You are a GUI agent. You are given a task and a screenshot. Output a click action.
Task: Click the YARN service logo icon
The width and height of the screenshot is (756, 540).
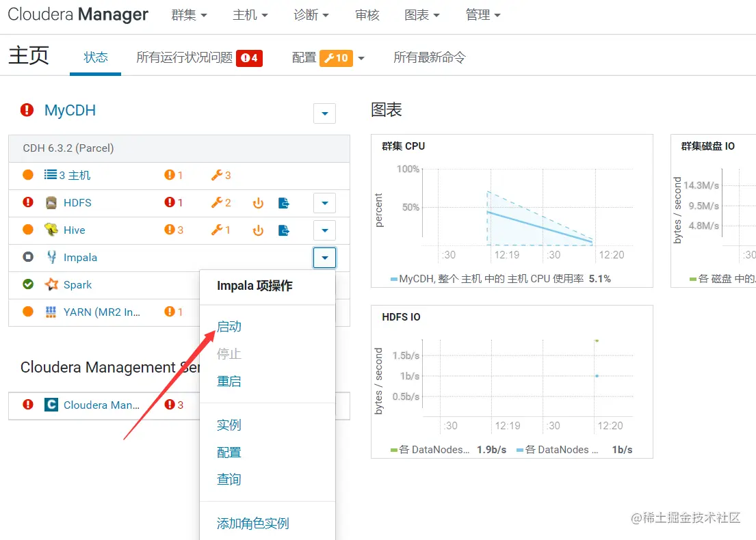click(51, 312)
